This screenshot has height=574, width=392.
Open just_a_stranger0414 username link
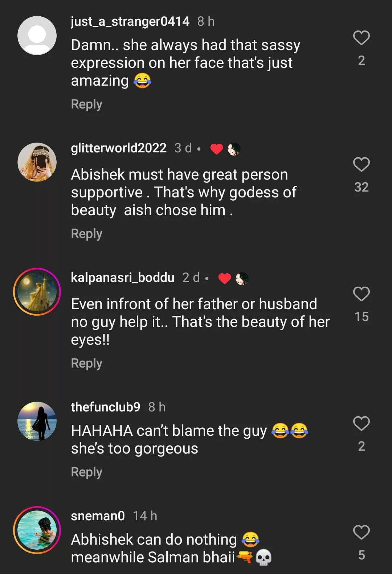coord(130,21)
